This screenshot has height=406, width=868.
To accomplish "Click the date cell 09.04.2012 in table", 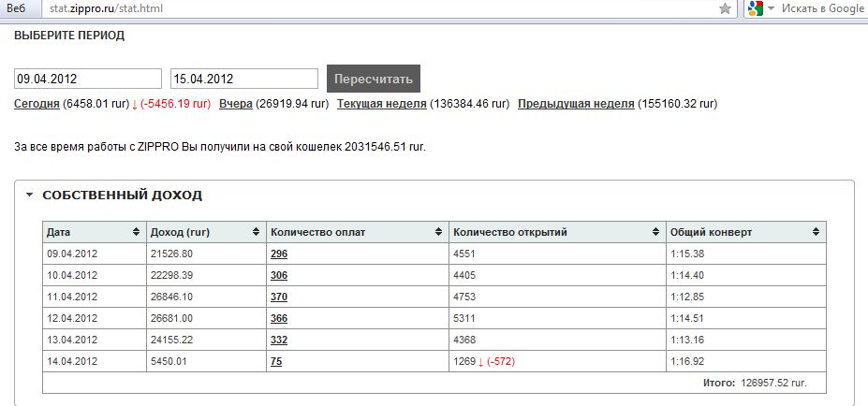I will 72,254.
